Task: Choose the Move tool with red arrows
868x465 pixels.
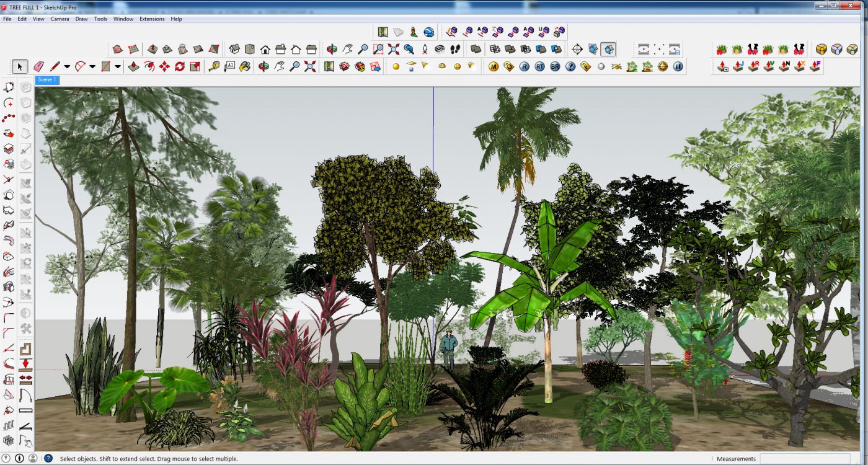Action: pos(164,66)
